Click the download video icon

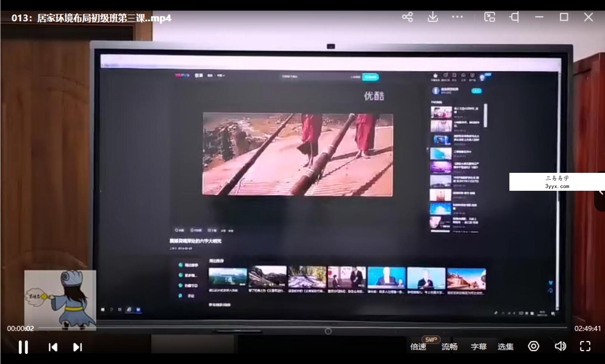coord(432,17)
